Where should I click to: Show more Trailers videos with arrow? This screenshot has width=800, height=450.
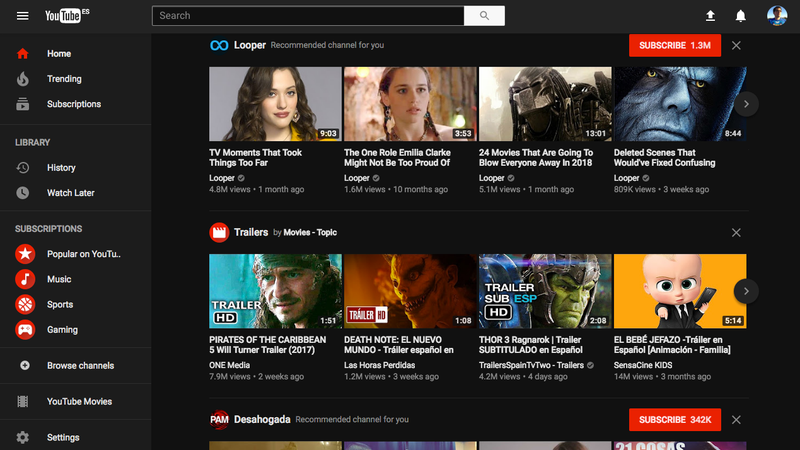click(746, 291)
